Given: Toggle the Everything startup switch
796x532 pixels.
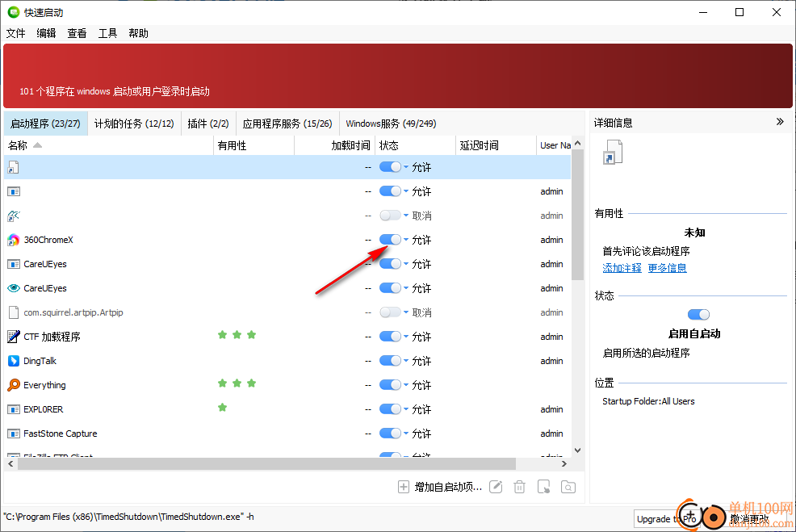Looking at the screenshot, I should pyautogui.click(x=390, y=385).
